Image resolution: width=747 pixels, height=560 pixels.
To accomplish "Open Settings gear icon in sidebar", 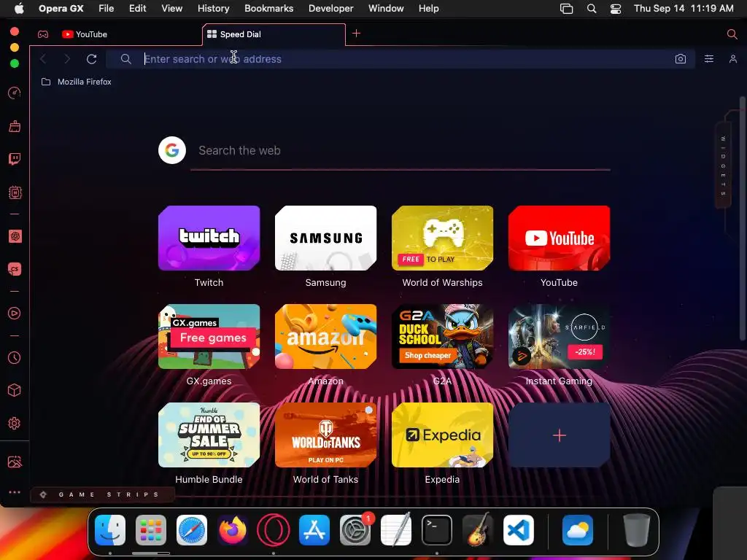I will [15, 424].
